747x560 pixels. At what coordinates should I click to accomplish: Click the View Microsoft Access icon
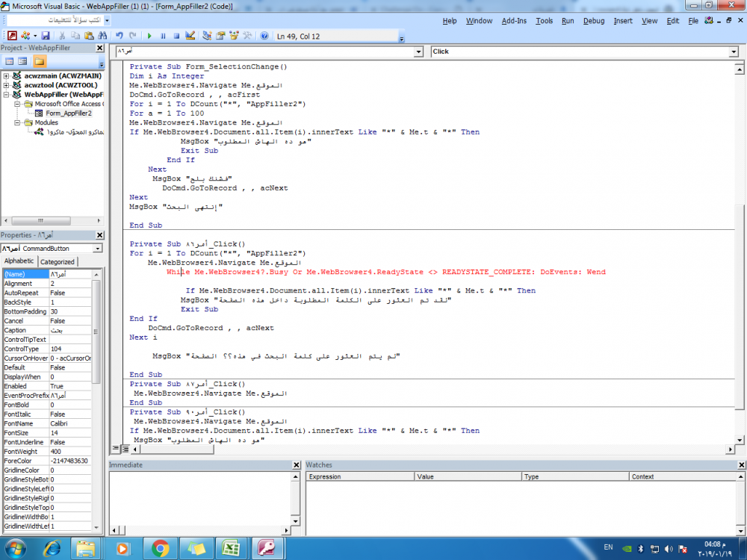12,36
